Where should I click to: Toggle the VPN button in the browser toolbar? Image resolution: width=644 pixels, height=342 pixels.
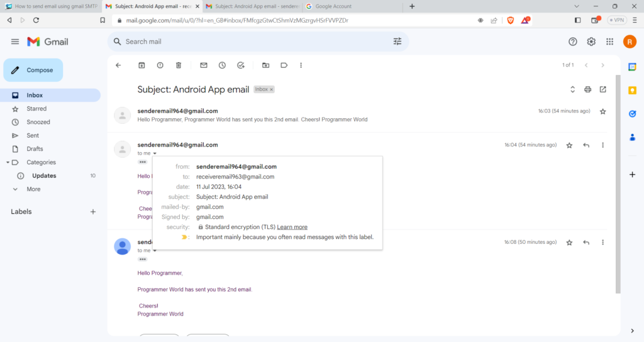coord(617,20)
